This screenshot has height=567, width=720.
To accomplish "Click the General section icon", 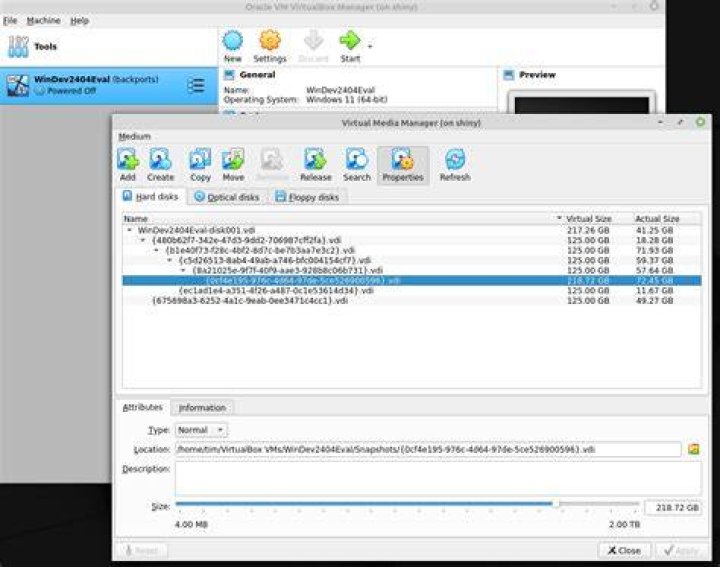I will 229,75.
